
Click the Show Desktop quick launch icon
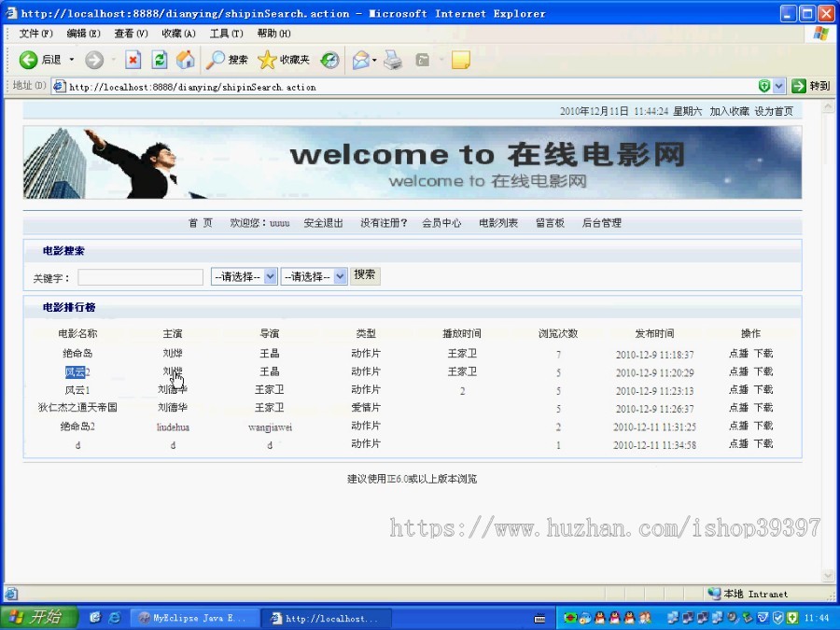(95, 618)
